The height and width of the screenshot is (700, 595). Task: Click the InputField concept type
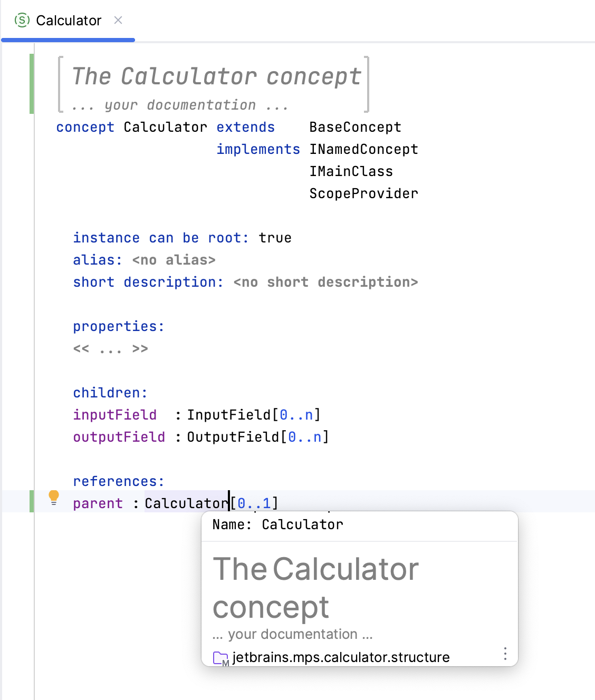tap(229, 415)
